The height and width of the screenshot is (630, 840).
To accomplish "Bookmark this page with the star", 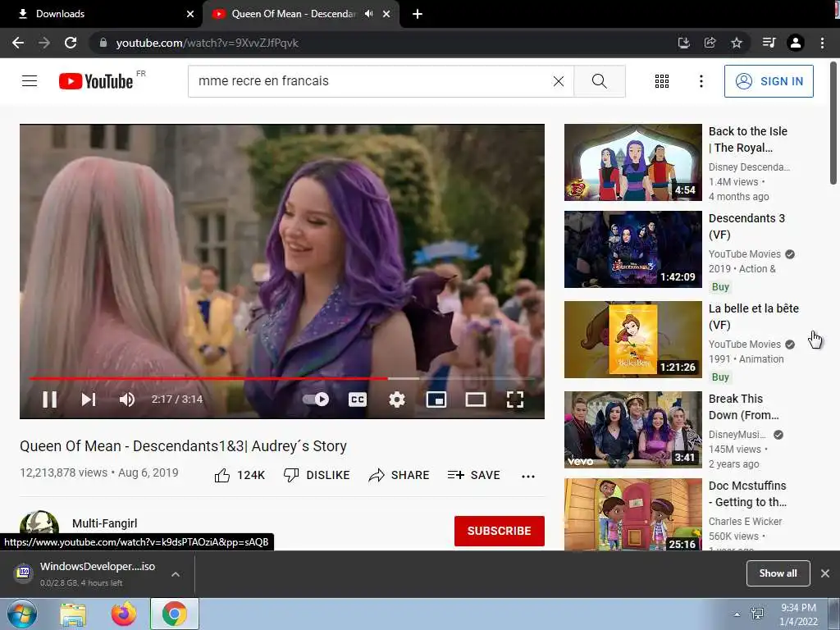I will (737, 43).
